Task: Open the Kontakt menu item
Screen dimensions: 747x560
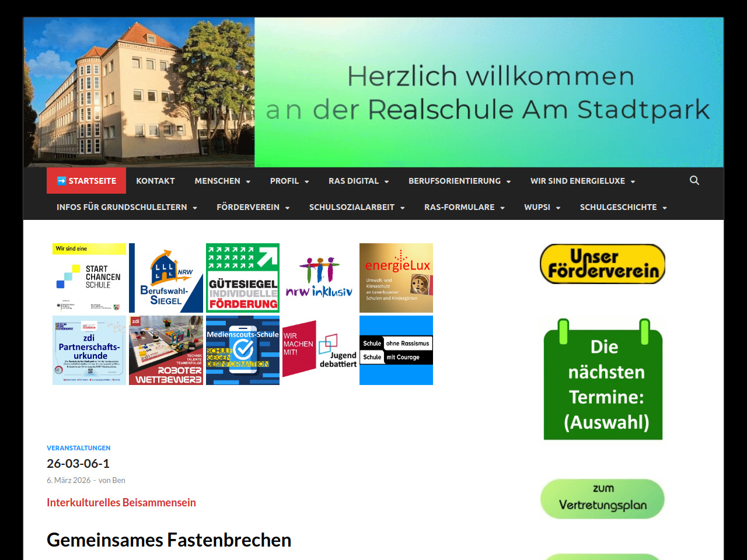Action: 155,181
